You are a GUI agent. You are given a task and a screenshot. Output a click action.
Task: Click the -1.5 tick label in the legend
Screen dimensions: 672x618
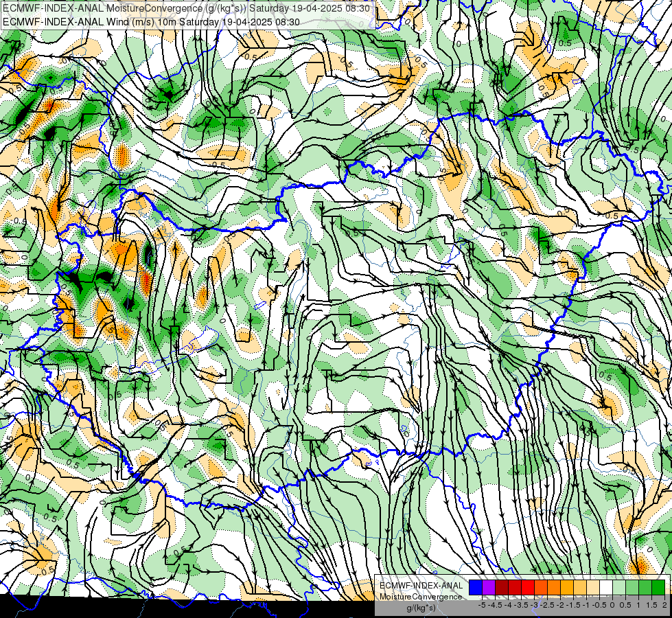click(x=574, y=605)
